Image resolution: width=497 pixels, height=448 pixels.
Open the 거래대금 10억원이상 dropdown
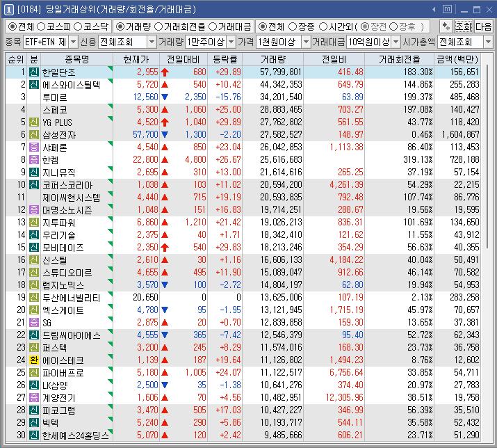click(396, 42)
